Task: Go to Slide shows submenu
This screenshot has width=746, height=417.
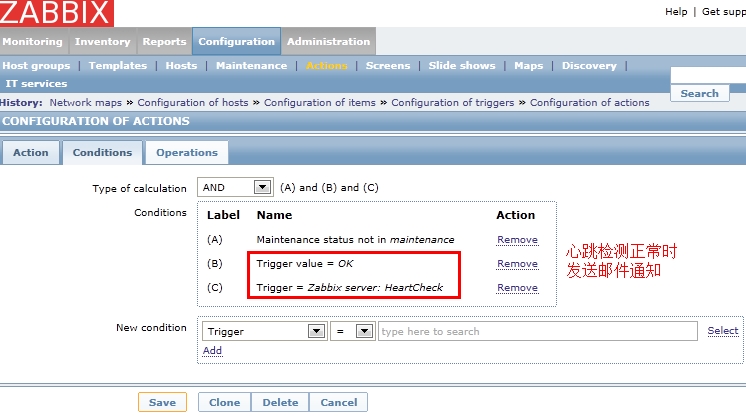Action: 461,66
